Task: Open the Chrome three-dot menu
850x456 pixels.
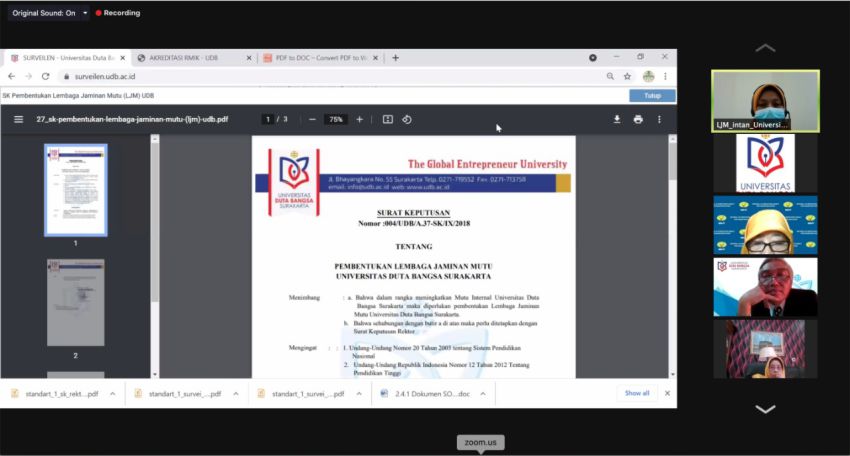Action: [x=665, y=76]
